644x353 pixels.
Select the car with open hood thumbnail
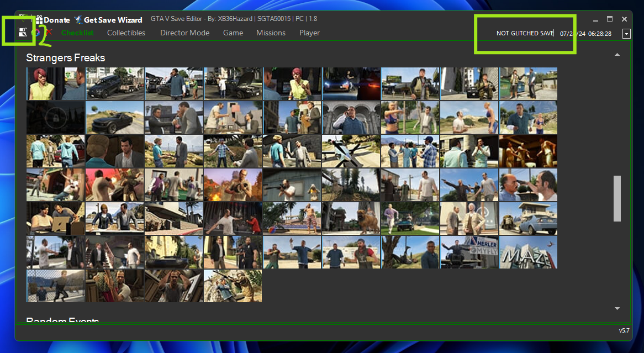coord(233,84)
